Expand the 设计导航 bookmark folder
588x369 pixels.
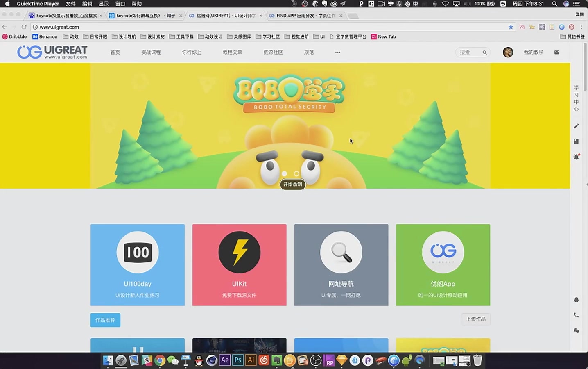click(x=124, y=36)
